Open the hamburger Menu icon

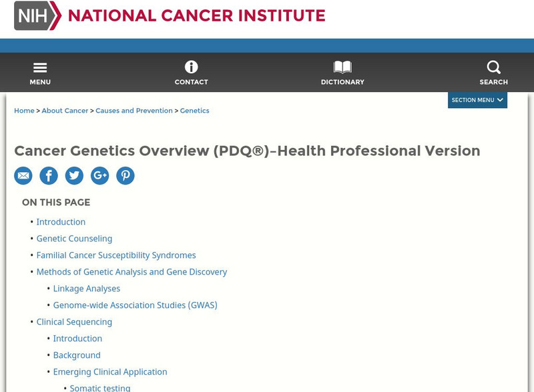tap(40, 68)
